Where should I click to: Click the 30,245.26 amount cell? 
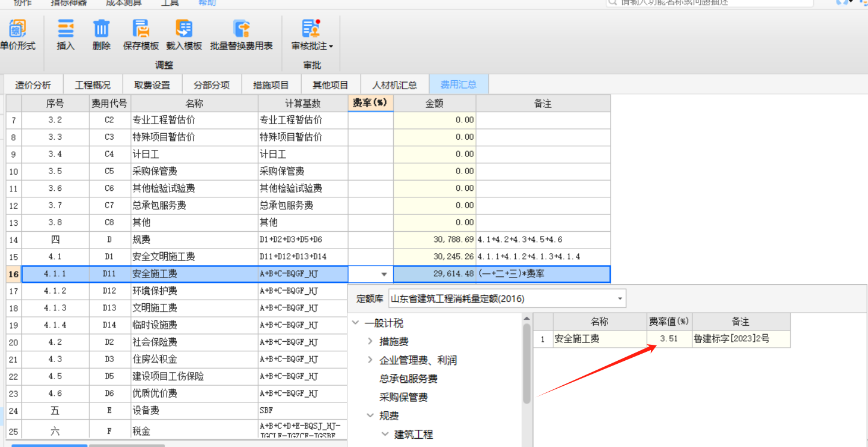pos(435,257)
